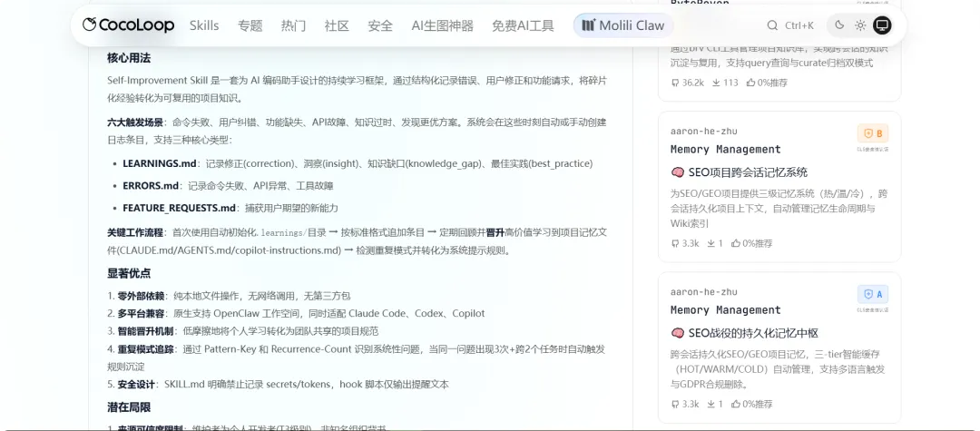Click aaron-he-zhu author in B-badge card
The width and height of the screenshot is (980, 431).
click(x=704, y=132)
